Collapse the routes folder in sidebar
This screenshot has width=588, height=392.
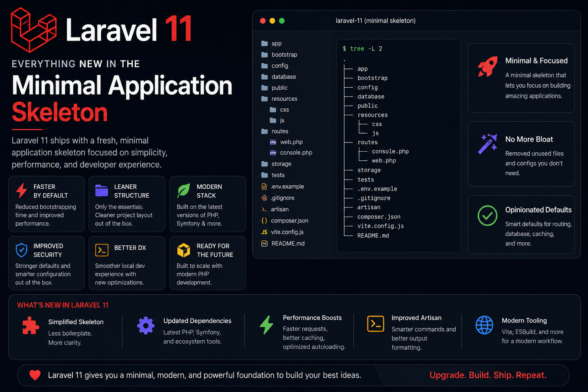coord(274,131)
